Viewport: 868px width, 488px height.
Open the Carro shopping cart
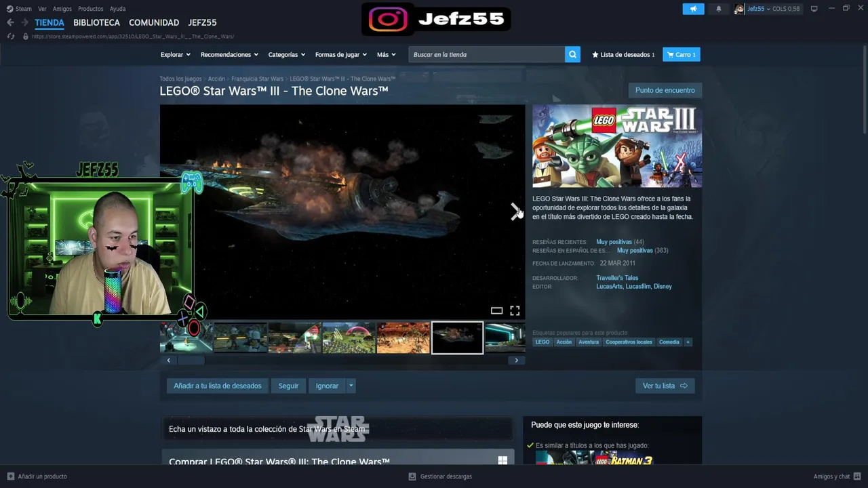(x=682, y=54)
